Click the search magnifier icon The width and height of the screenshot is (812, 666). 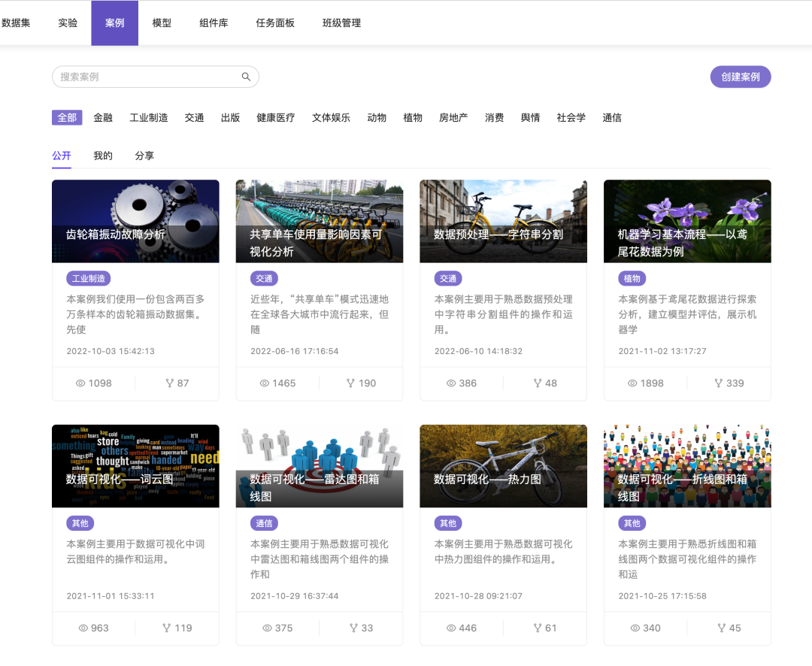[246, 77]
